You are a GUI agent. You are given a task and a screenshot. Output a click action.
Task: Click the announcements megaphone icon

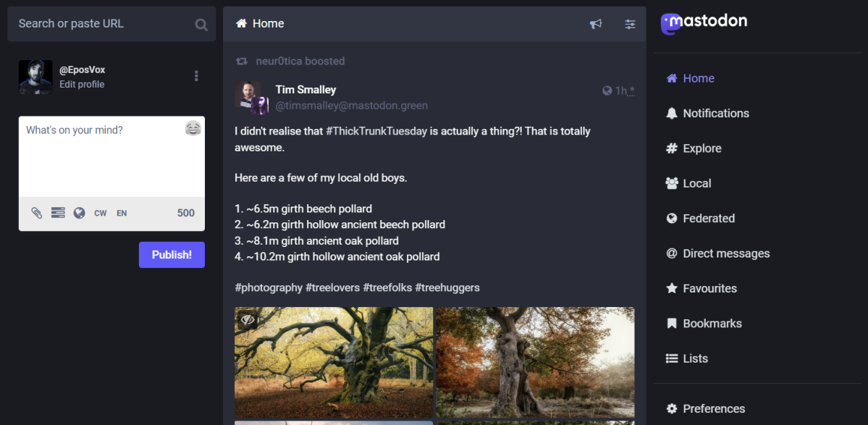pyautogui.click(x=596, y=24)
